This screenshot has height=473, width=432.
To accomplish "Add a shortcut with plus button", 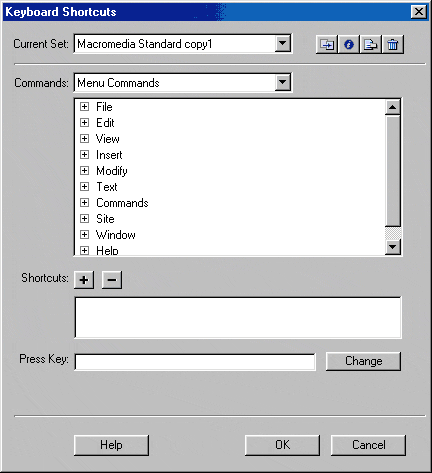I will click(x=84, y=280).
